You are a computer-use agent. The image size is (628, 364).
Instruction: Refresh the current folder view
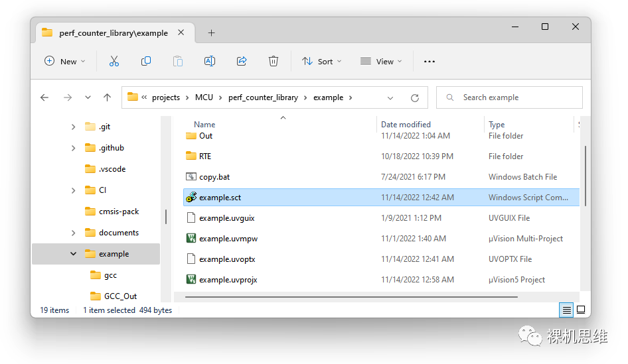pos(415,97)
